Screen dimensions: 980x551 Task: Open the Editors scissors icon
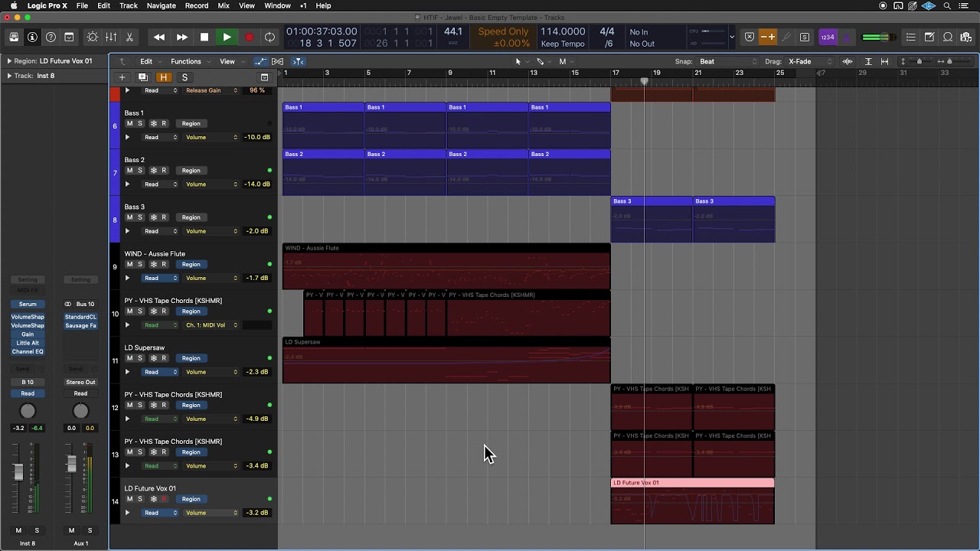pyautogui.click(x=129, y=37)
